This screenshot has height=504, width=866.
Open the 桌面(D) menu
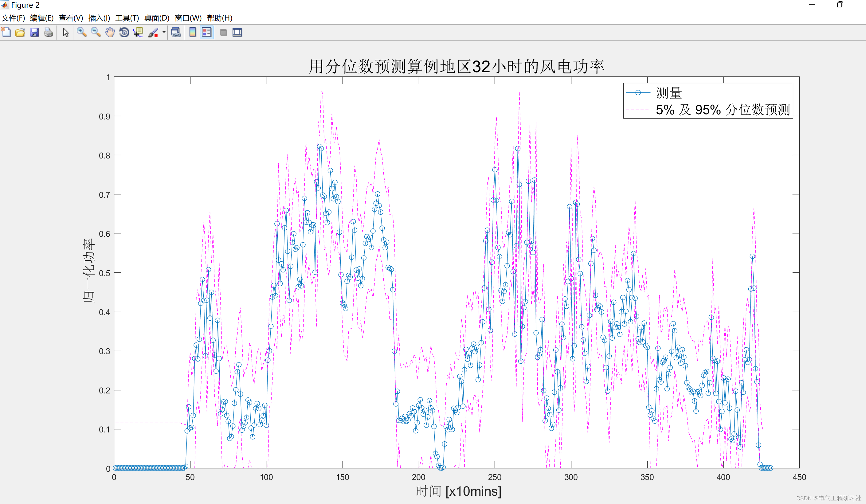[x=157, y=18]
